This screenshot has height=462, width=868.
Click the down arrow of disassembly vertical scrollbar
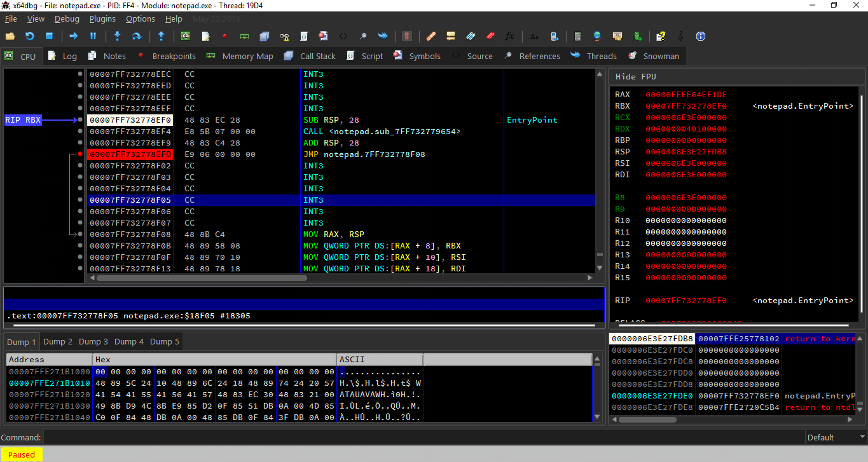pos(600,268)
